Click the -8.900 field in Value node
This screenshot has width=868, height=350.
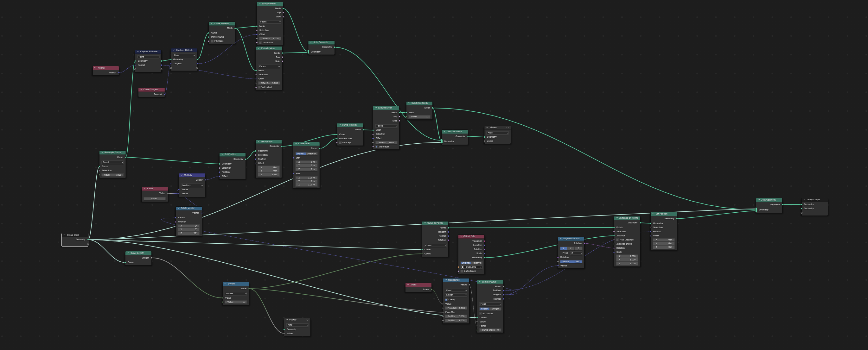[x=155, y=198]
